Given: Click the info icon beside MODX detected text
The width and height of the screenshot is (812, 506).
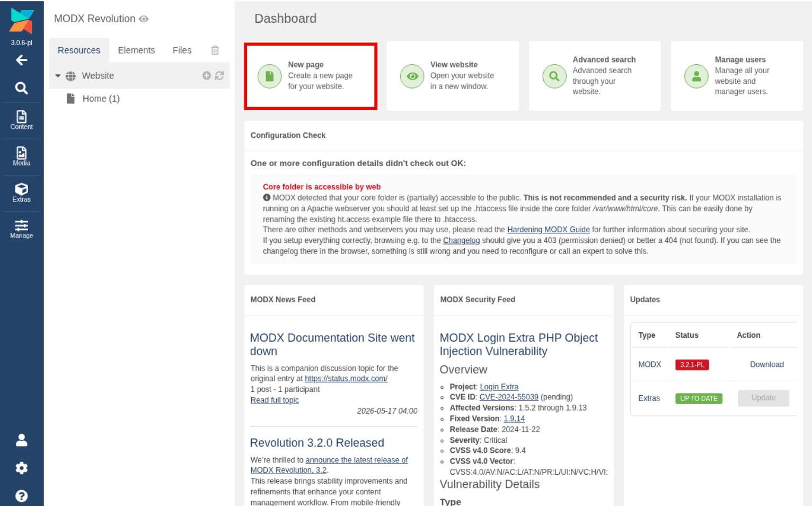Looking at the screenshot, I should click(267, 198).
